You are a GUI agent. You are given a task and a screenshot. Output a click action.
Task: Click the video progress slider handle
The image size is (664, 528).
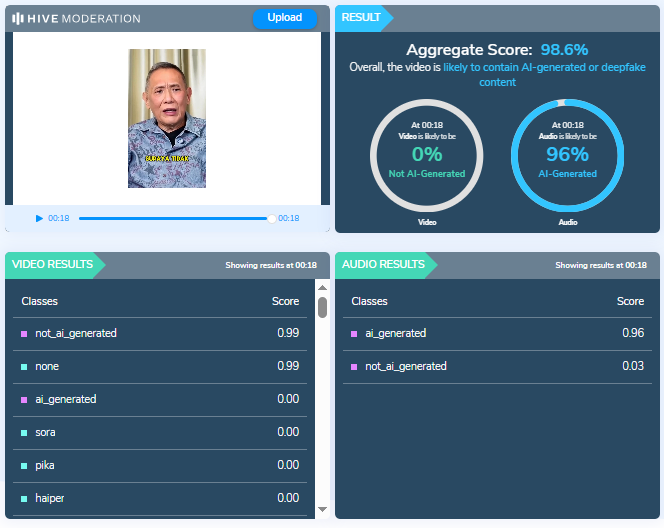pyautogui.click(x=271, y=218)
